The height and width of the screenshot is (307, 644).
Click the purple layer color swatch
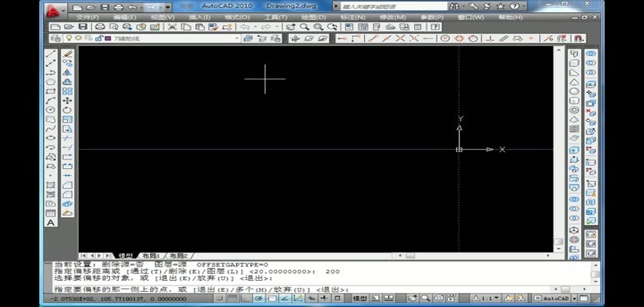(x=107, y=38)
